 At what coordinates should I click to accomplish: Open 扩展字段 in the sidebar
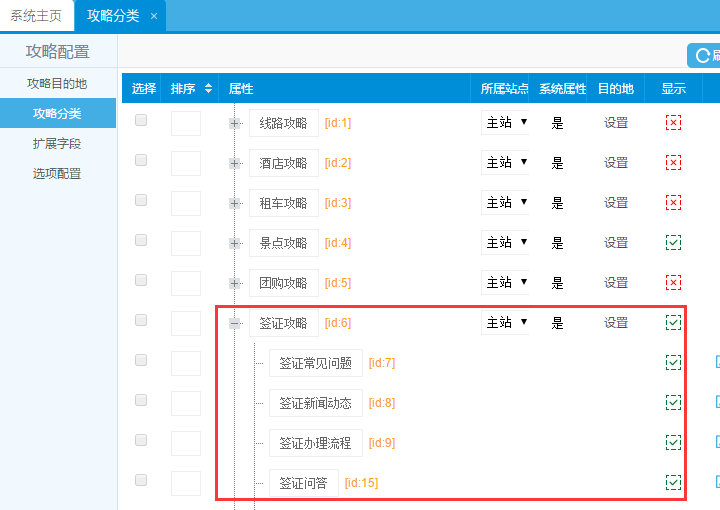tap(57, 143)
